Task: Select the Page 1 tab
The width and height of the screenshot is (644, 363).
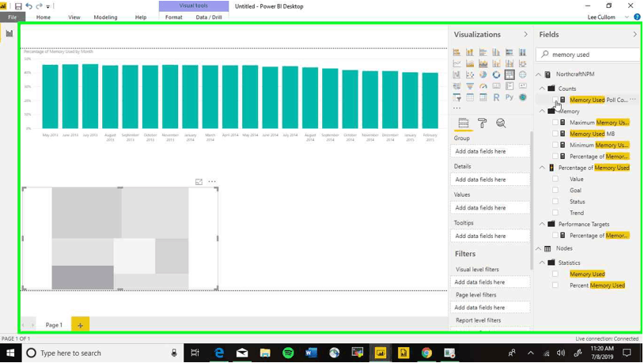Action: click(54, 325)
